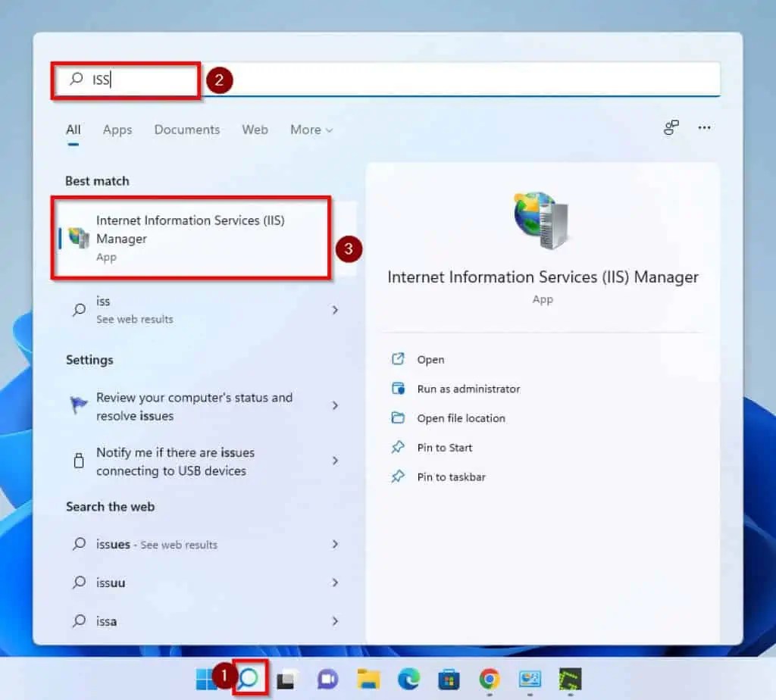
Task: Switch to the Apps search tab
Action: pyautogui.click(x=117, y=130)
